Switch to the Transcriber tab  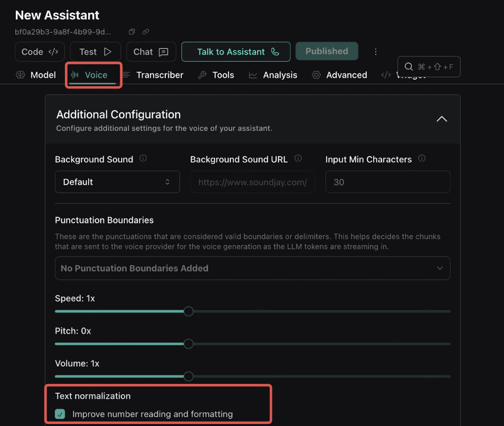[x=153, y=75]
